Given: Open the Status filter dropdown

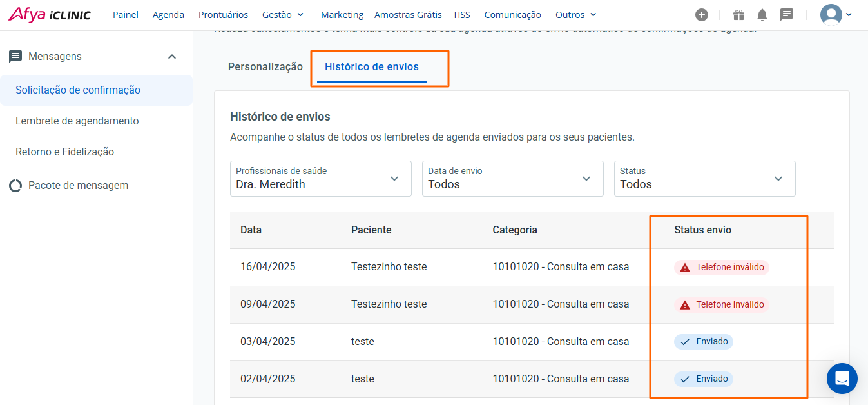Looking at the screenshot, I should click(704, 179).
